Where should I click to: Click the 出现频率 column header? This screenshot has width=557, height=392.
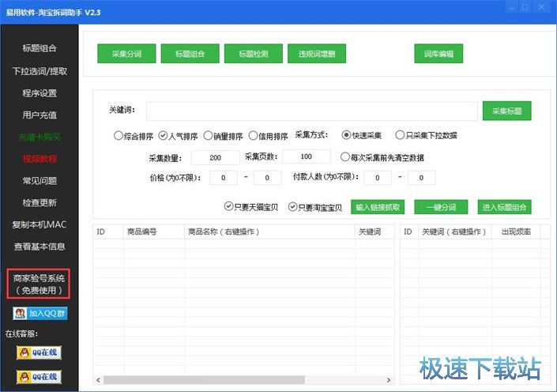click(516, 232)
